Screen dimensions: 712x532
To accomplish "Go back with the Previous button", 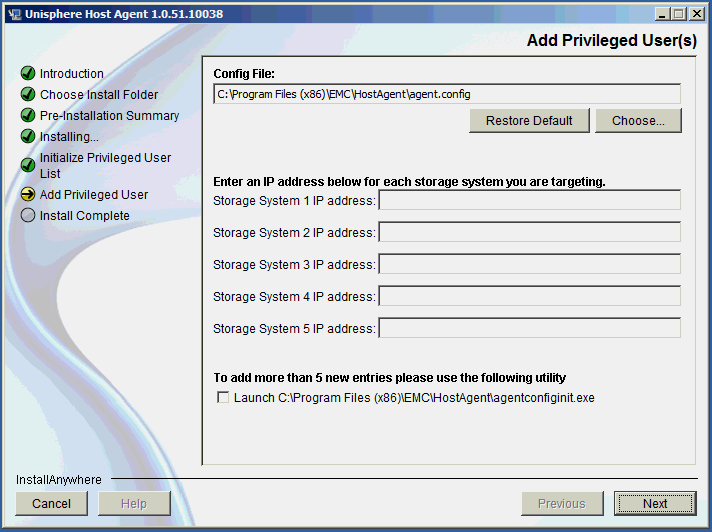I will [562, 503].
